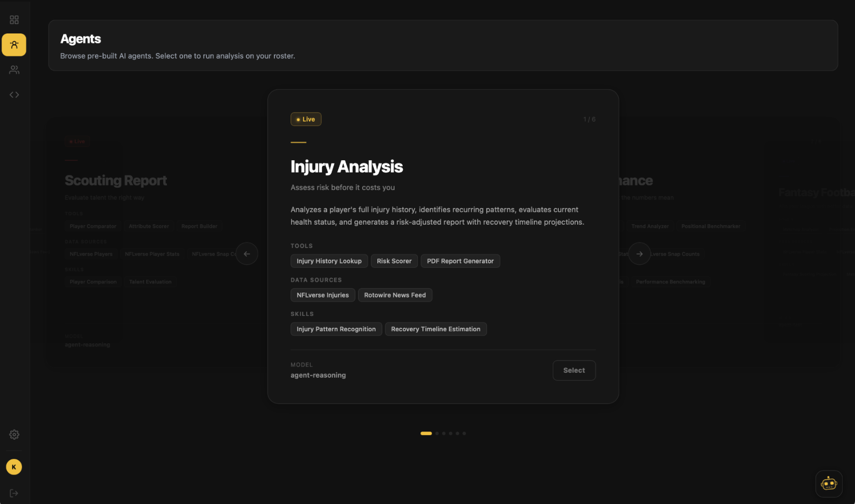The height and width of the screenshot is (504, 855).
Task: Click the active first carousel indicator
Action: tap(426, 434)
